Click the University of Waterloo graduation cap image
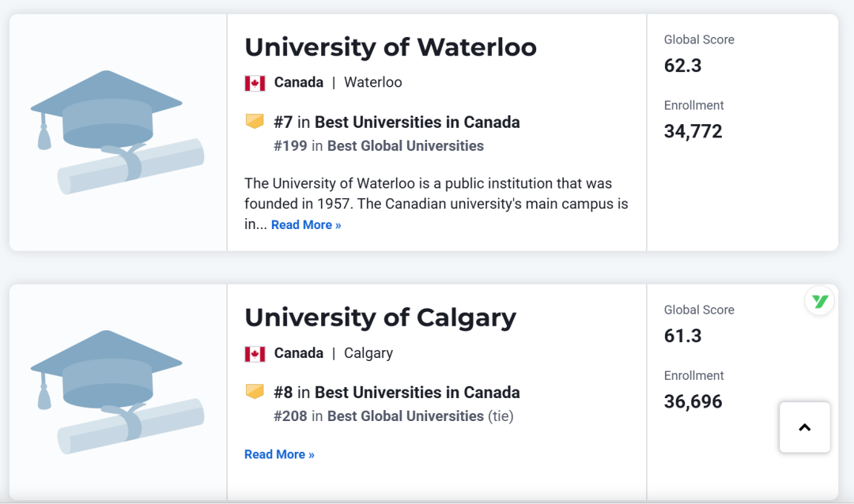The image size is (854, 504). pos(117,132)
